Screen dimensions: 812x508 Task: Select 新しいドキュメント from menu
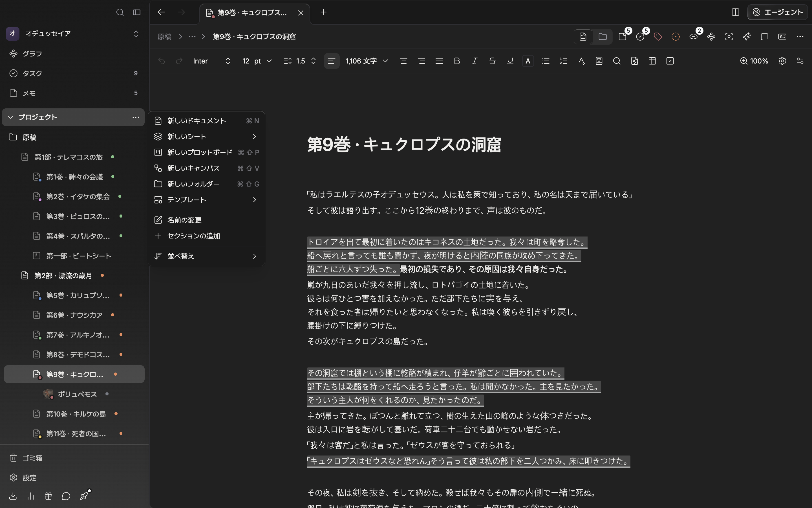tap(206, 121)
